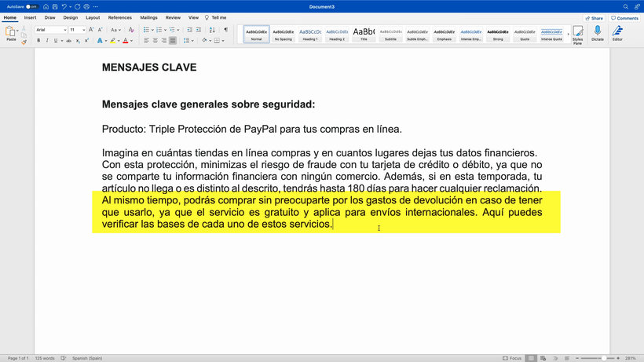Open the borders dropdown arrow
Viewport: 644px width, 362px height.
click(x=223, y=41)
